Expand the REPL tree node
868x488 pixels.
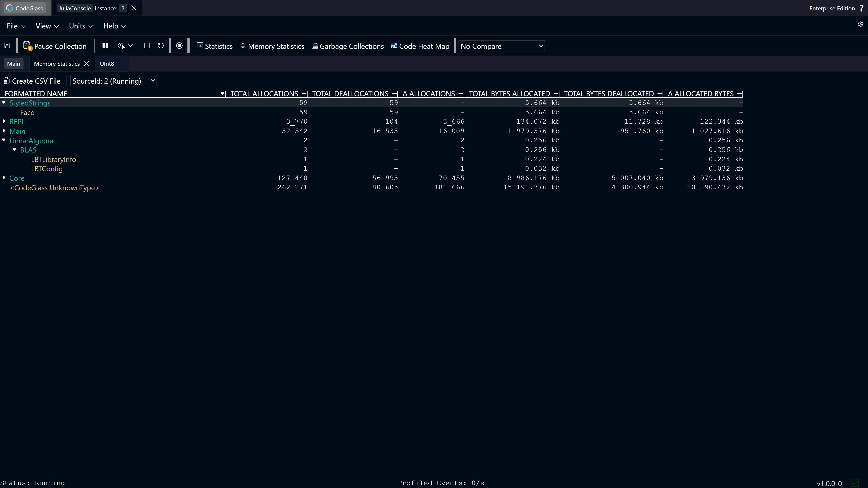[x=4, y=121]
